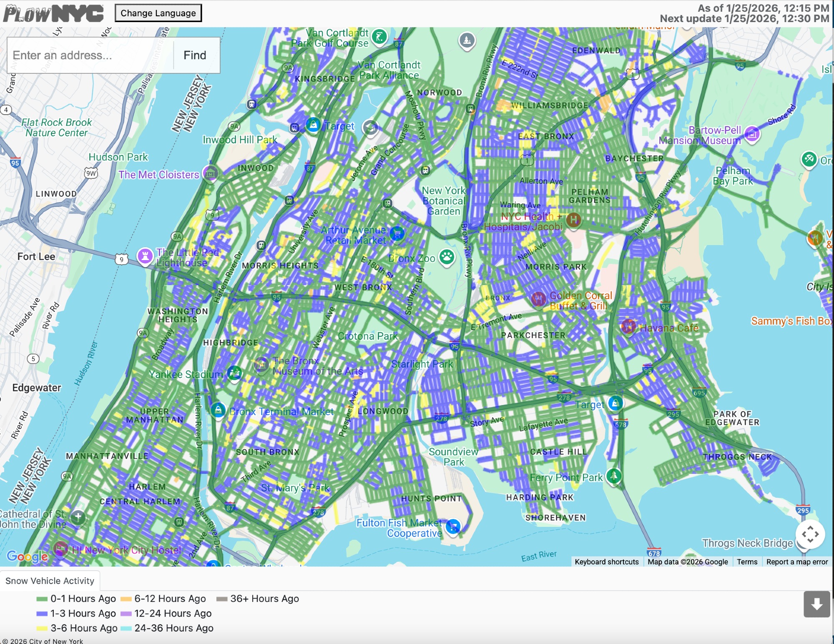Image resolution: width=834 pixels, height=644 pixels.
Task: Click the Yankee Stadium map marker
Action: [235, 372]
